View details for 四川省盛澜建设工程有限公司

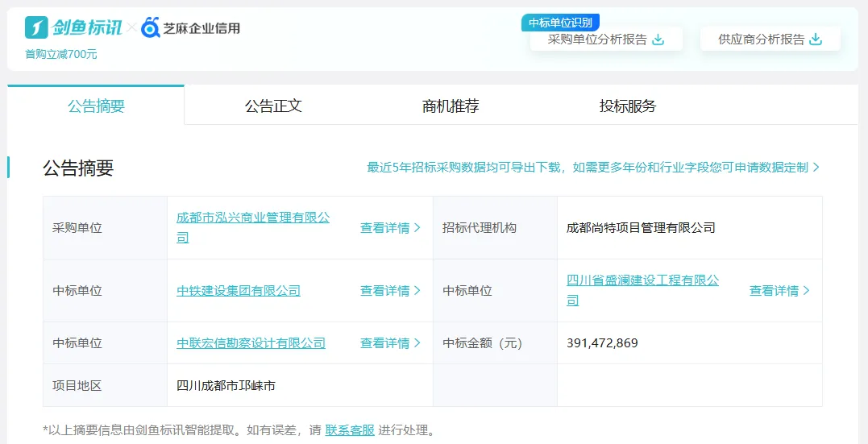(x=779, y=291)
